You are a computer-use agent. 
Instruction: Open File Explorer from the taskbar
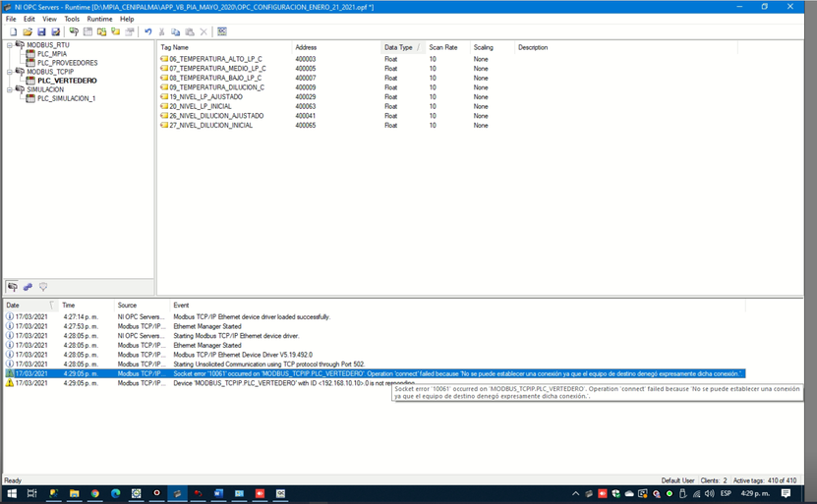coord(74,493)
